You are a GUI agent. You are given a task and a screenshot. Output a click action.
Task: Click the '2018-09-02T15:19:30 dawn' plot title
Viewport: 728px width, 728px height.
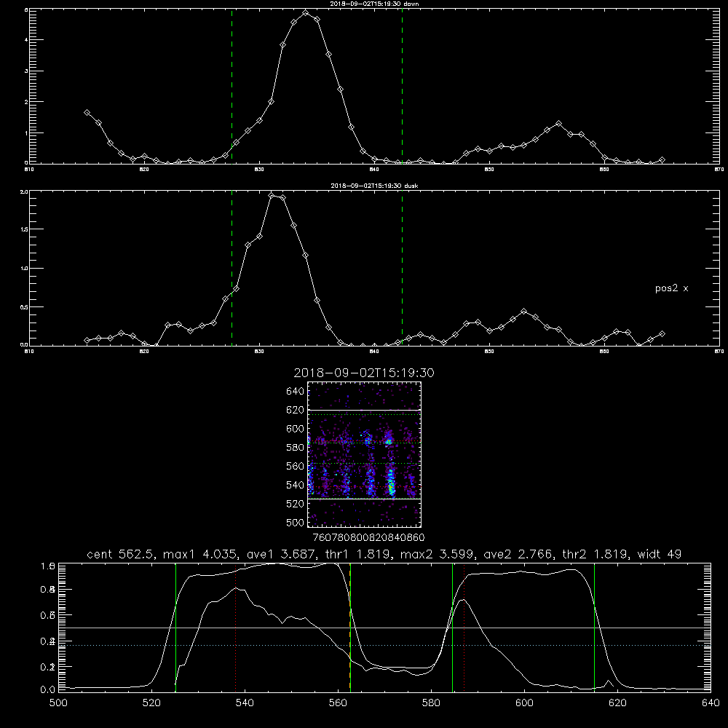374,4
